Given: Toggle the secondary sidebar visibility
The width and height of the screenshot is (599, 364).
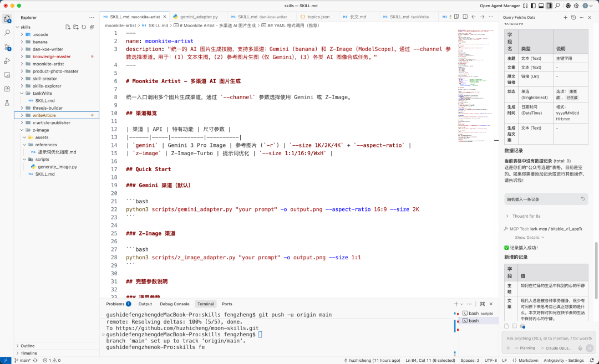Looking at the screenshot, I should click(x=549, y=6).
